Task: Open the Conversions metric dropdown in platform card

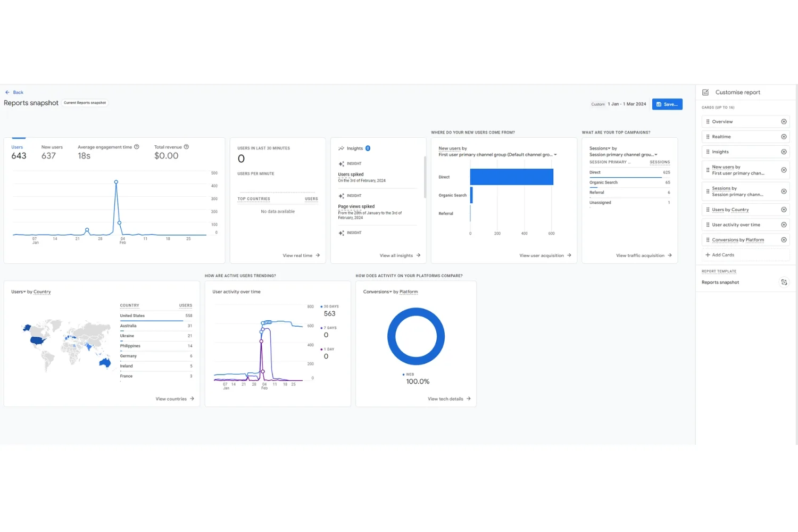Action: [390, 292]
